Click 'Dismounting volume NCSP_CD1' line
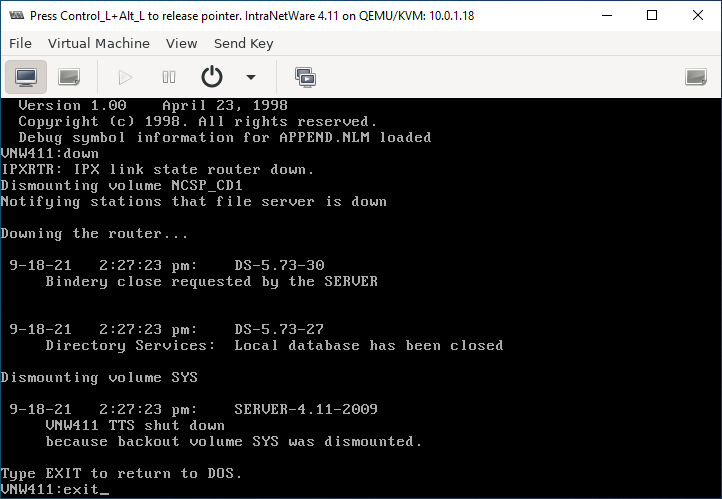 pyautogui.click(x=122, y=186)
